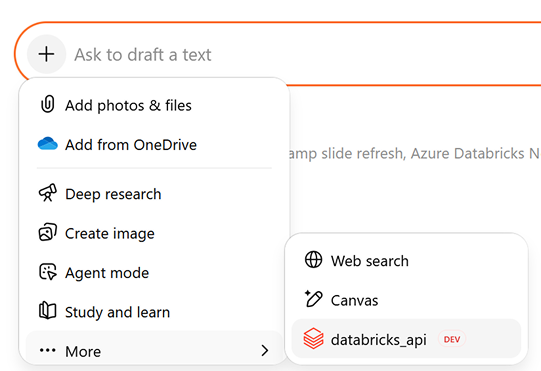Image resolution: width=541 pixels, height=371 pixels.
Task: Click the Canvas pencil icon
Action: pos(314,299)
